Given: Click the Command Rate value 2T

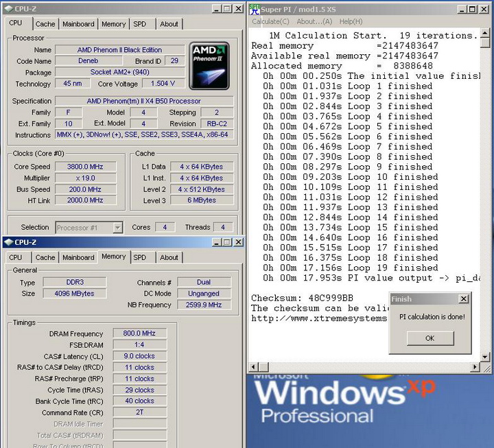Looking at the screenshot, I should [139, 412].
